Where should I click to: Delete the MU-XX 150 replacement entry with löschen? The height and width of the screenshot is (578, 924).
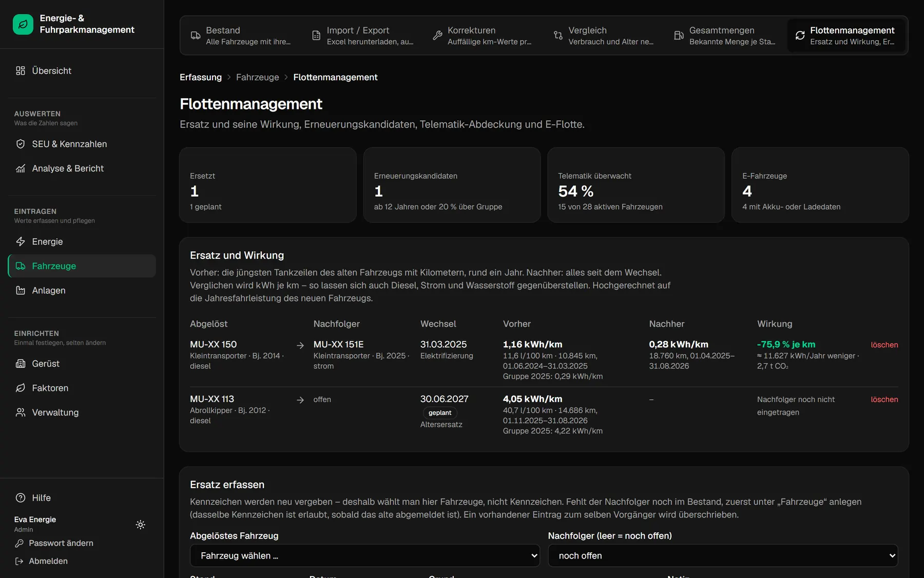tap(884, 345)
